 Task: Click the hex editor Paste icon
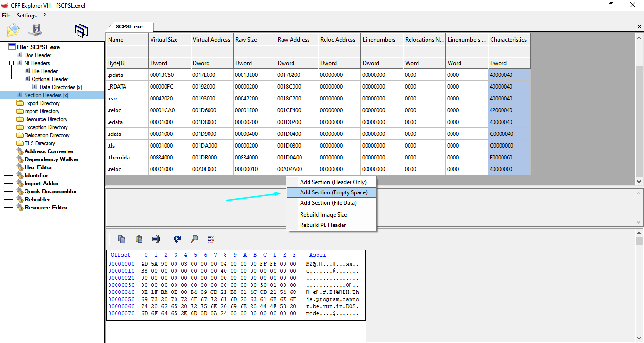tap(139, 239)
